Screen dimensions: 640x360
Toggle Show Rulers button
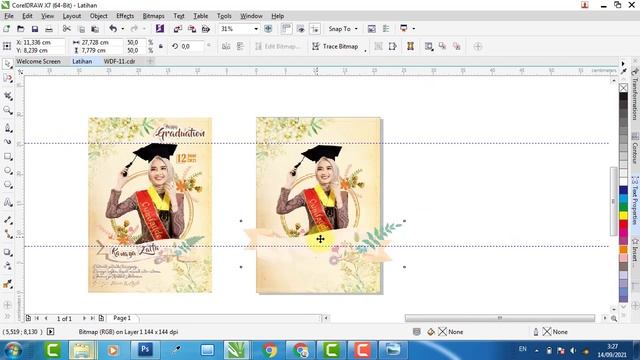(x=286, y=29)
